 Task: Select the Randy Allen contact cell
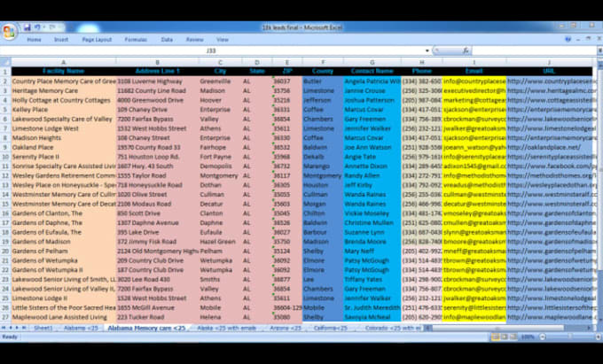(x=372, y=175)
